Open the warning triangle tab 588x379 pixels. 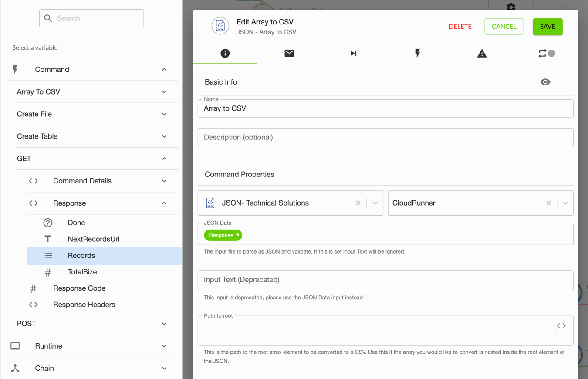point(482,53)
